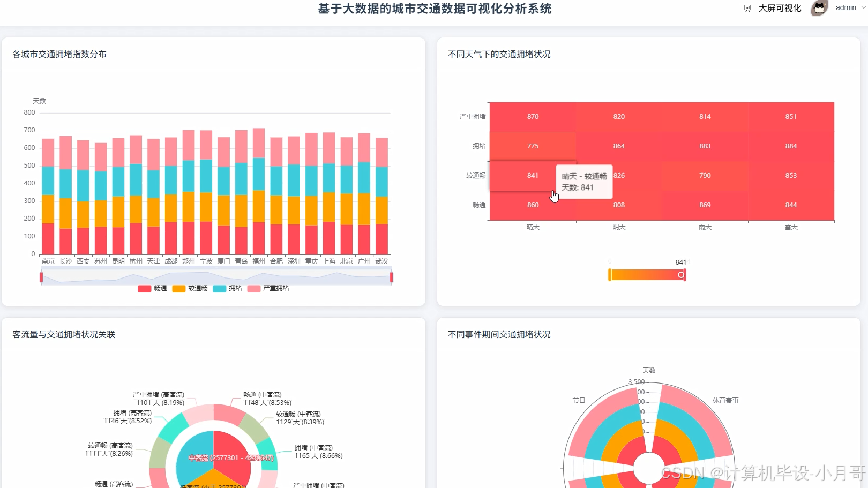868x488 pixels.
Task: Click the 晴天 heatmap axis label
Action: [x=533, y=227]
